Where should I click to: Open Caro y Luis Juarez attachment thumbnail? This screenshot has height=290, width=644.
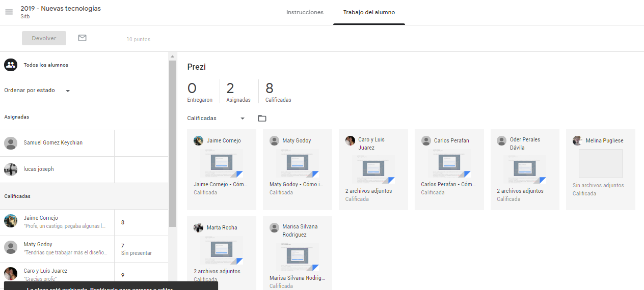pyautogui.click(x=373, y=169)
